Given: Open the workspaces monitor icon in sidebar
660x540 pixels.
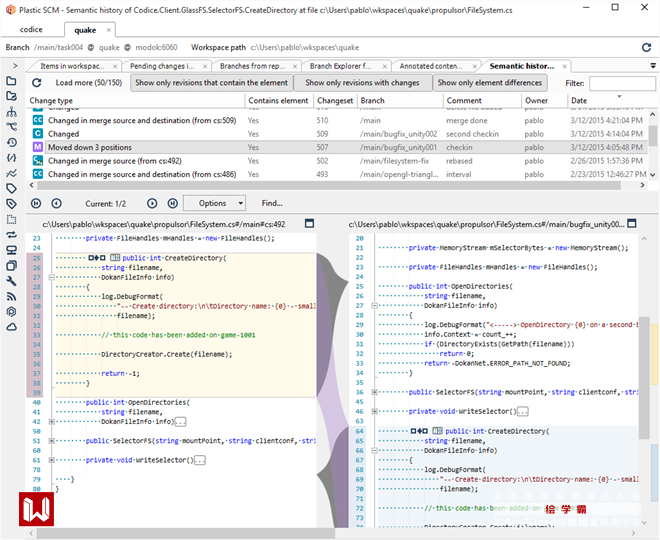Looking at the screenshot, I should pos(11,250).
